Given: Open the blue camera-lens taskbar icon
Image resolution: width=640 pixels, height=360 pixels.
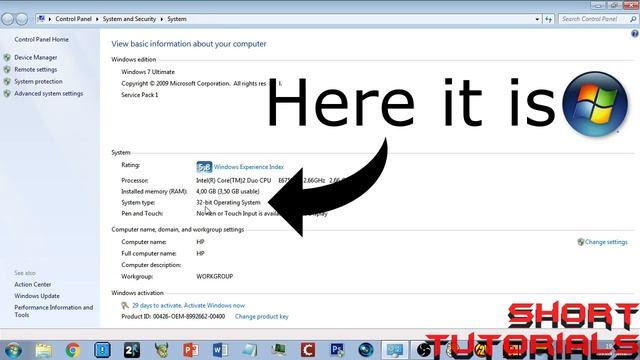Looking at the screenshot, I should pos(366,350).
